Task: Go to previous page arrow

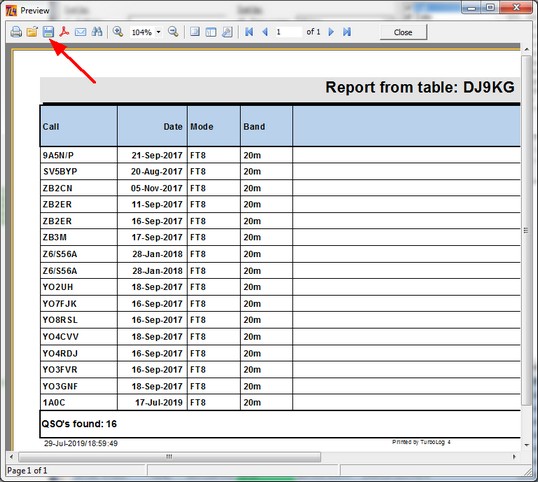Action: click(265, 32)
